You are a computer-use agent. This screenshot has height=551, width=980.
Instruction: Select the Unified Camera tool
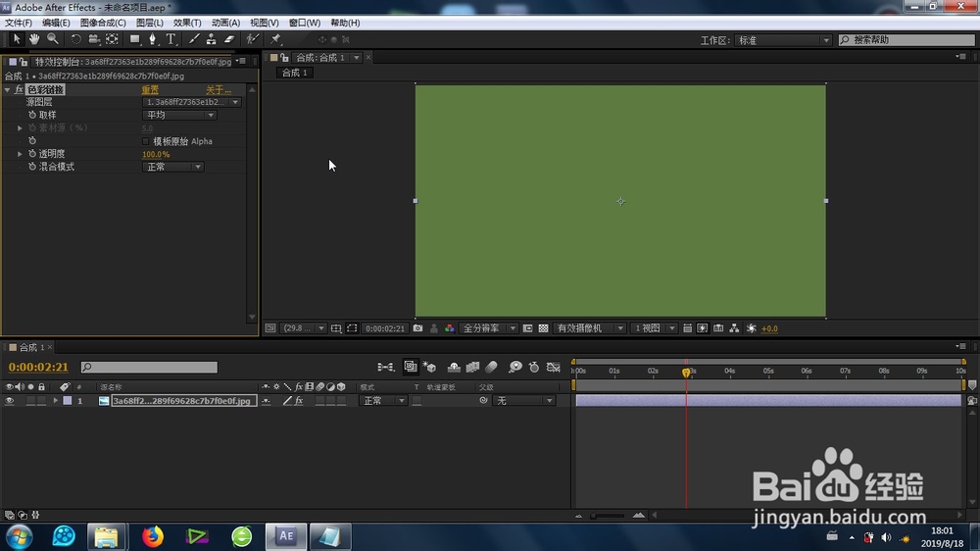(94, 39)
